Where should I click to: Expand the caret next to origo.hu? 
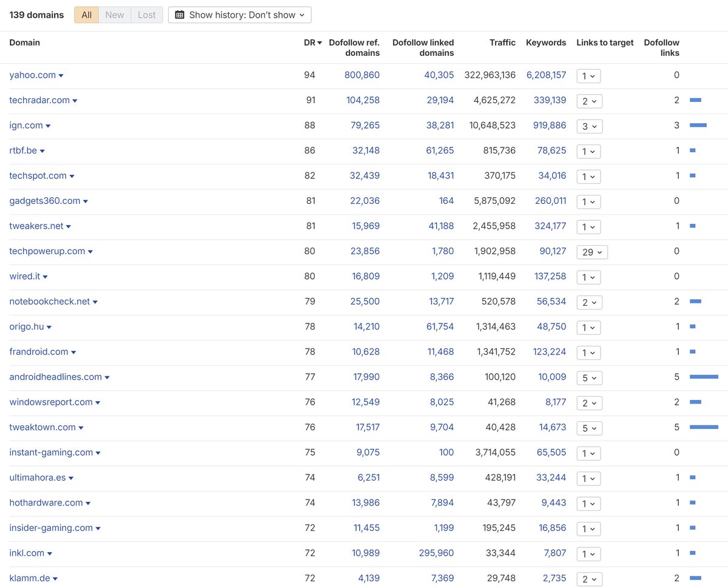pos(49,328)
